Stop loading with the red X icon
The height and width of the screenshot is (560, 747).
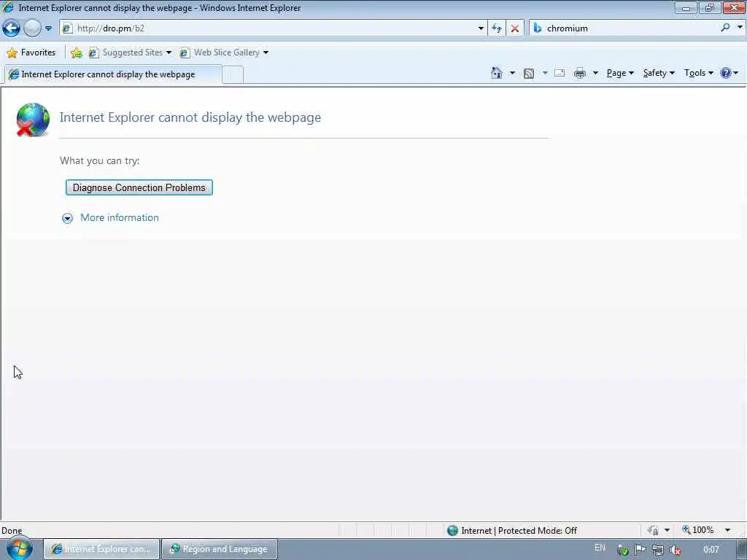point(514,28)
